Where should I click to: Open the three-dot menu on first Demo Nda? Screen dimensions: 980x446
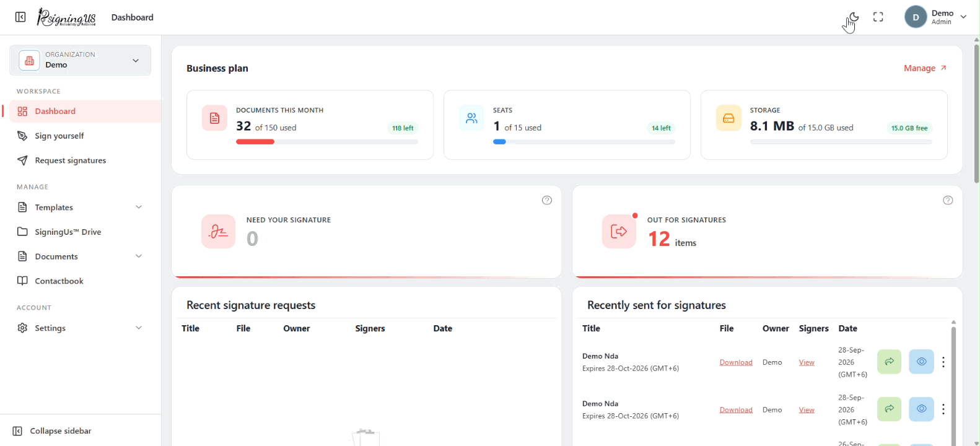(x=943, y=362)
